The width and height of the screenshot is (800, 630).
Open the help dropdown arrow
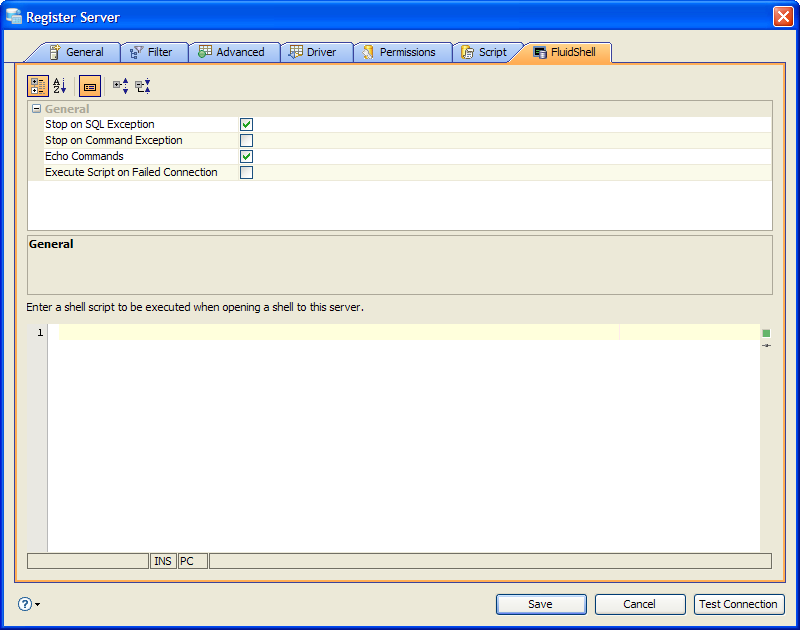(38, 604)
